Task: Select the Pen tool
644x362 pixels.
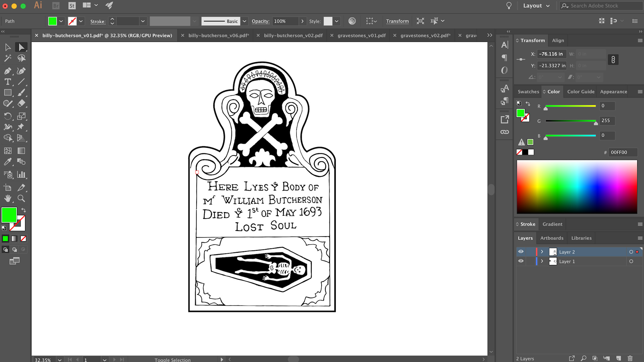Action: click(x=8, y=71)
